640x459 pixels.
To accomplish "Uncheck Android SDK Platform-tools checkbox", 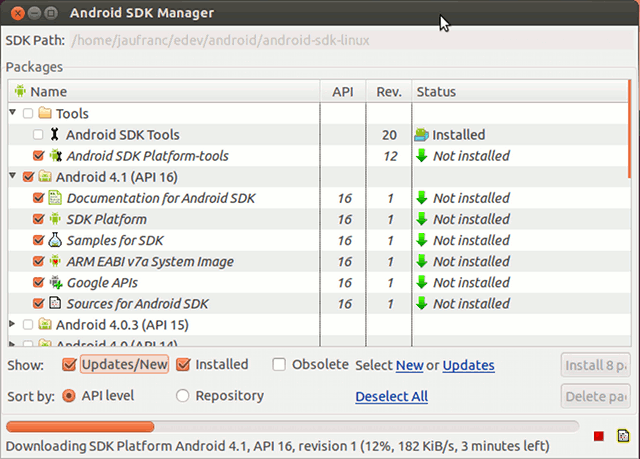I will 38,155.
